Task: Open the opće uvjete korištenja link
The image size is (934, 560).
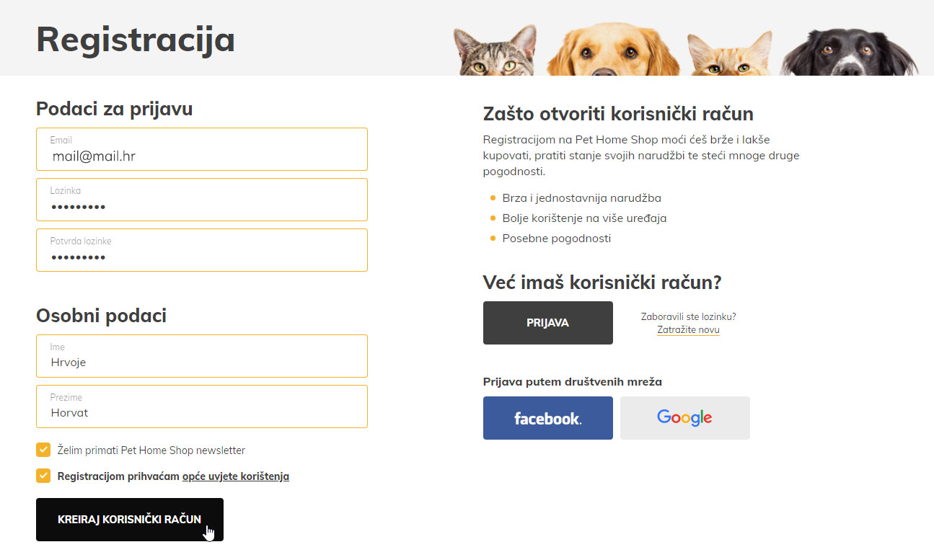Action: point(236,476)
